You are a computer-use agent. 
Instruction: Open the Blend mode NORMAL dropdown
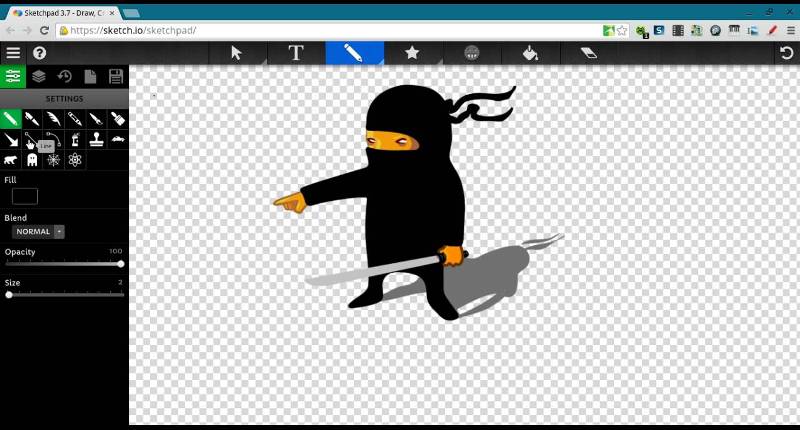39,231
